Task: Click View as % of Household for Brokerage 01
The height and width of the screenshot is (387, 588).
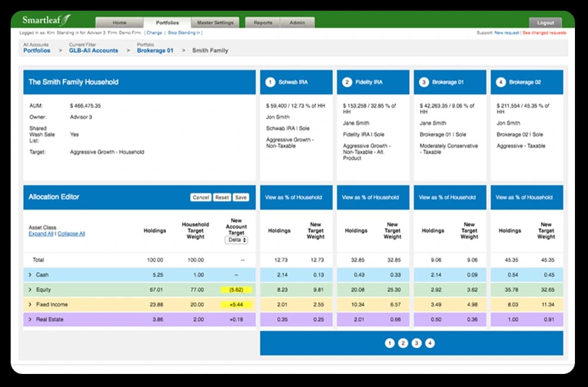Action: click(447, 197)
